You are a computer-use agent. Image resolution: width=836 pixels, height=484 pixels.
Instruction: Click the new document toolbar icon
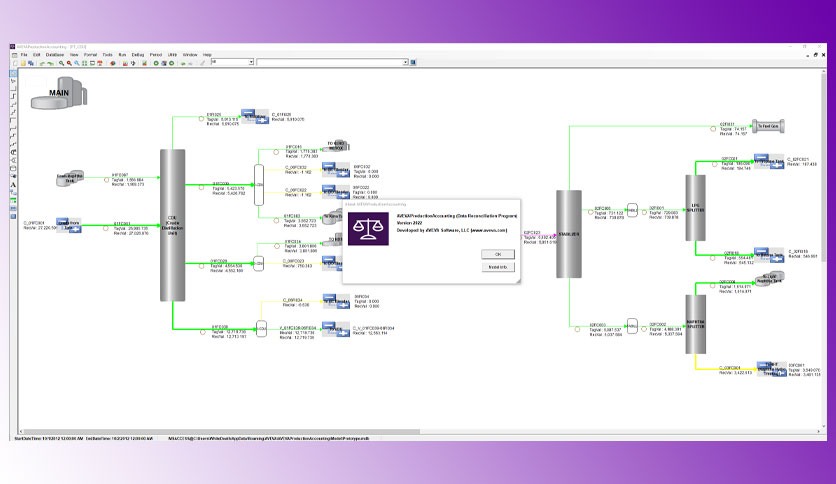[x=15, y=63]
